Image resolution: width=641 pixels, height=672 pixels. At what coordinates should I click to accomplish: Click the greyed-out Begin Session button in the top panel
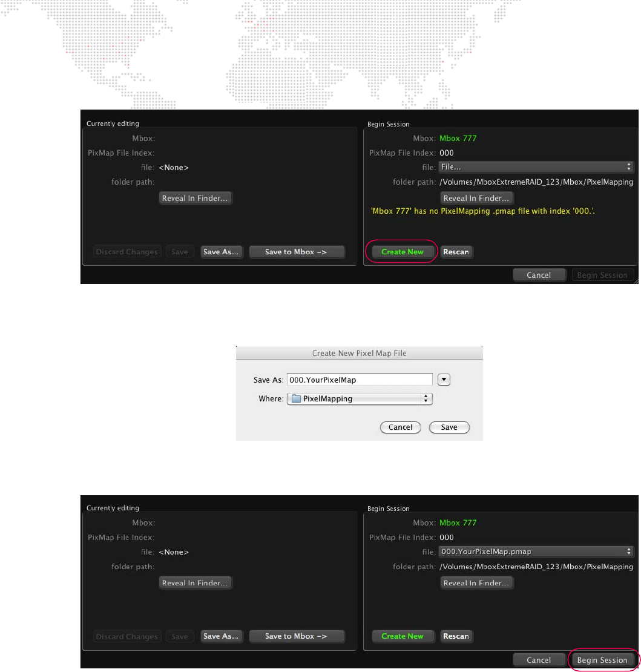pos(602,275)
